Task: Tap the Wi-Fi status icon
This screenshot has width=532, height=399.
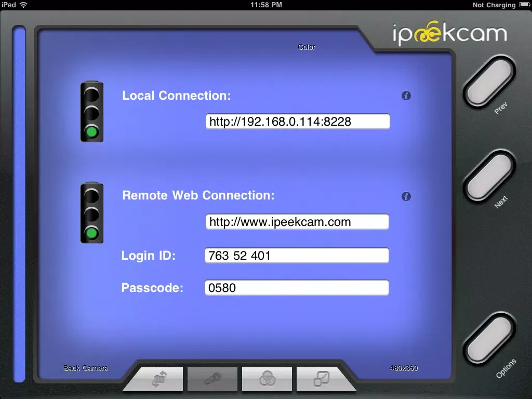Action: 23,5
